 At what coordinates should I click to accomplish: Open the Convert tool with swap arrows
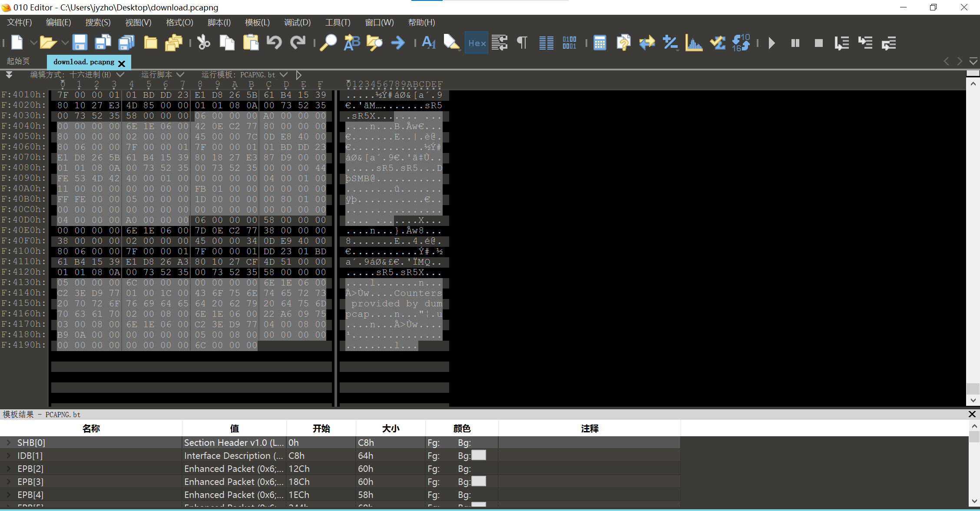(647, 43)
